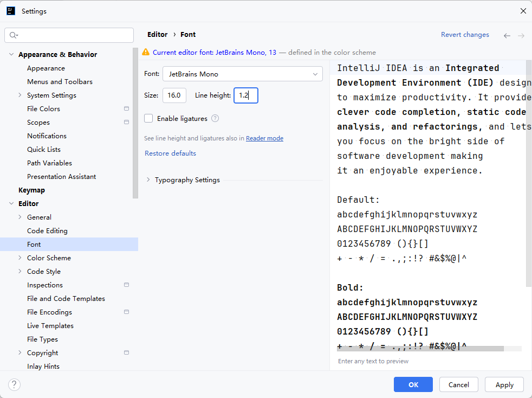The width and height of the screenshot is (532, 398).
Task: Select File and Code Templates
Action: 66,298
